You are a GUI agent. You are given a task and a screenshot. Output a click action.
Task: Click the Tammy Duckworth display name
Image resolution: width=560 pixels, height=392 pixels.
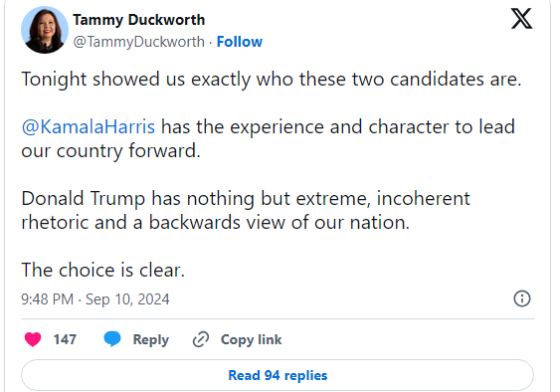click(x=139, y=20)
